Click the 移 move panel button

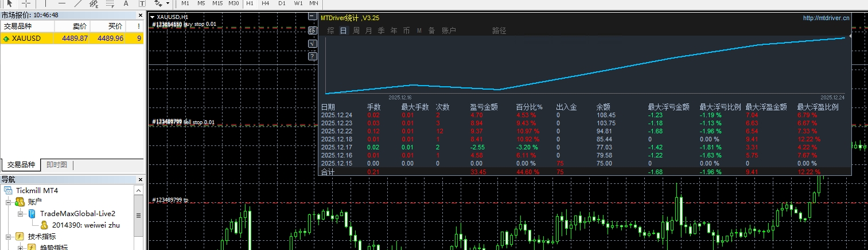coord(313,30)
